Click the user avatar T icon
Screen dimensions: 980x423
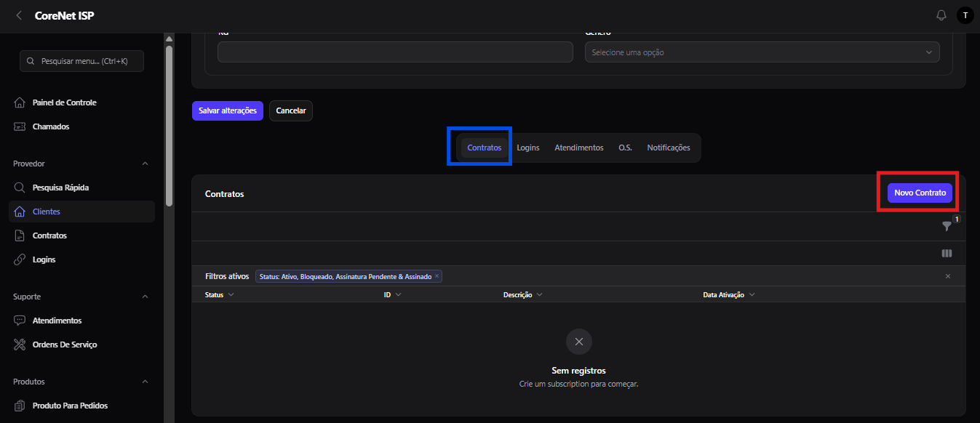tap(965, 15)
